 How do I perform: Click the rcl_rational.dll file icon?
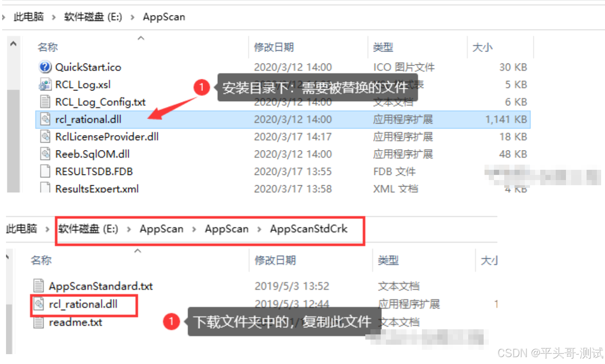[x=45, y=119]
